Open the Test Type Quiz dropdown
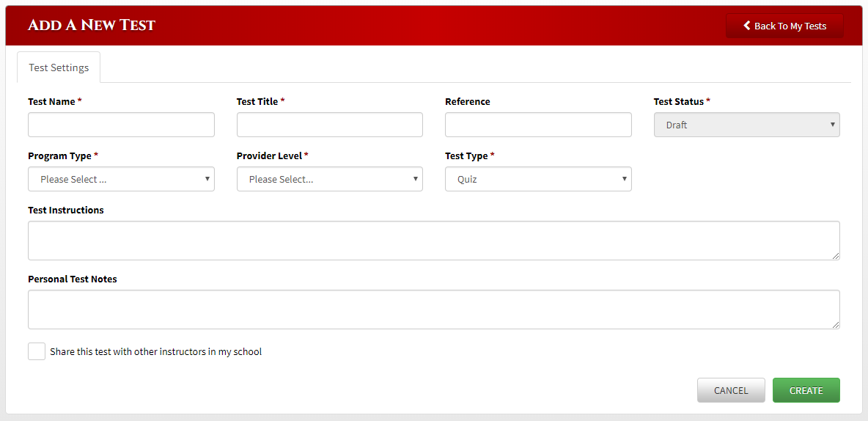Screen dimensions: 868x421 [x=538, y=179]
